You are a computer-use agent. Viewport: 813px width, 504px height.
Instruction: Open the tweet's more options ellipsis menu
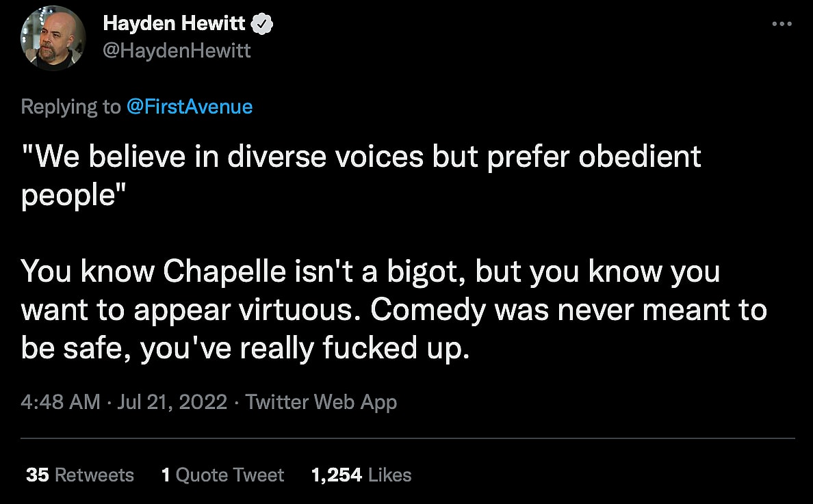tap(781, 24)
